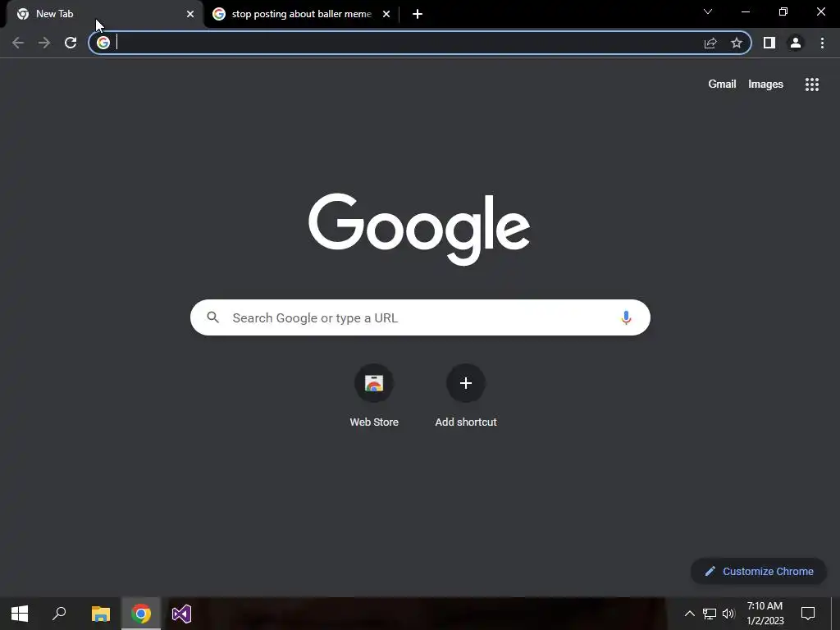The width and height of the screenshot is (840, 630).
Task: Open a new tab with the plus button
Action: pyautogui.click(x=418, y=14)
